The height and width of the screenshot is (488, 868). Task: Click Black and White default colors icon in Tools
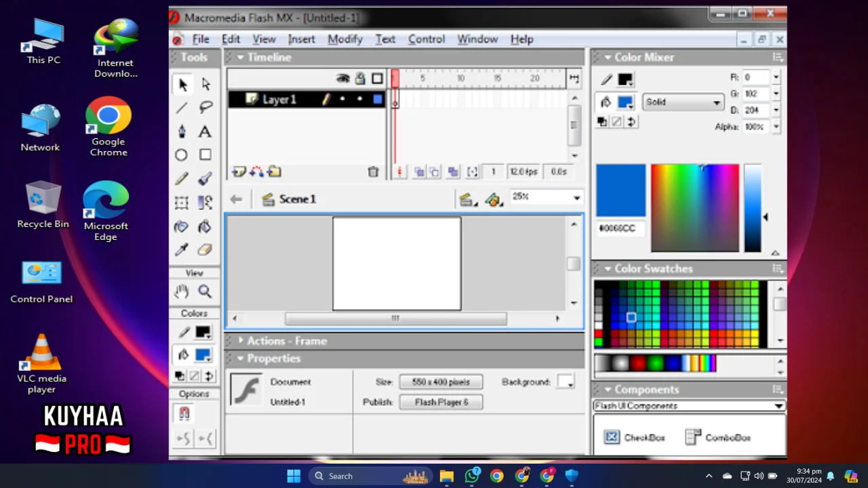180,376
